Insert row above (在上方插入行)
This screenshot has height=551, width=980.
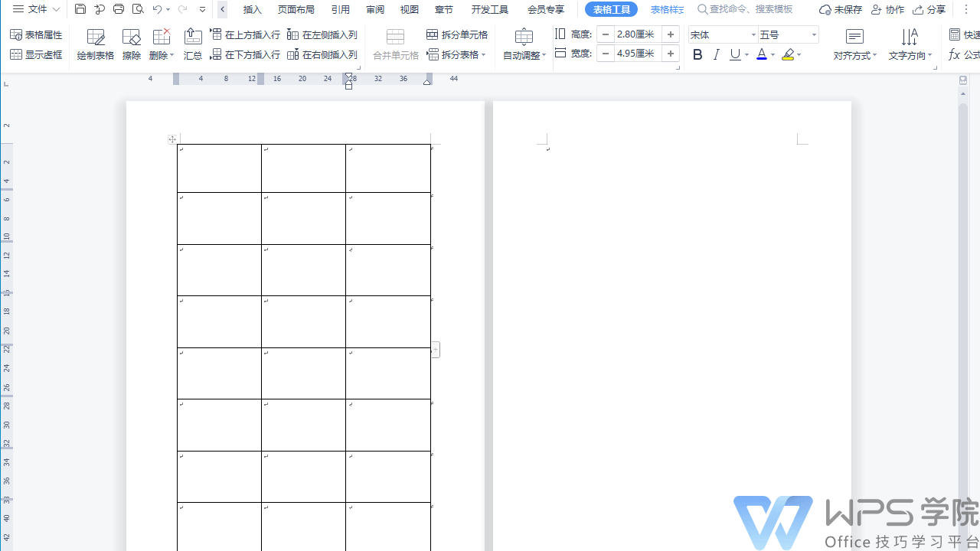(245, 35)
